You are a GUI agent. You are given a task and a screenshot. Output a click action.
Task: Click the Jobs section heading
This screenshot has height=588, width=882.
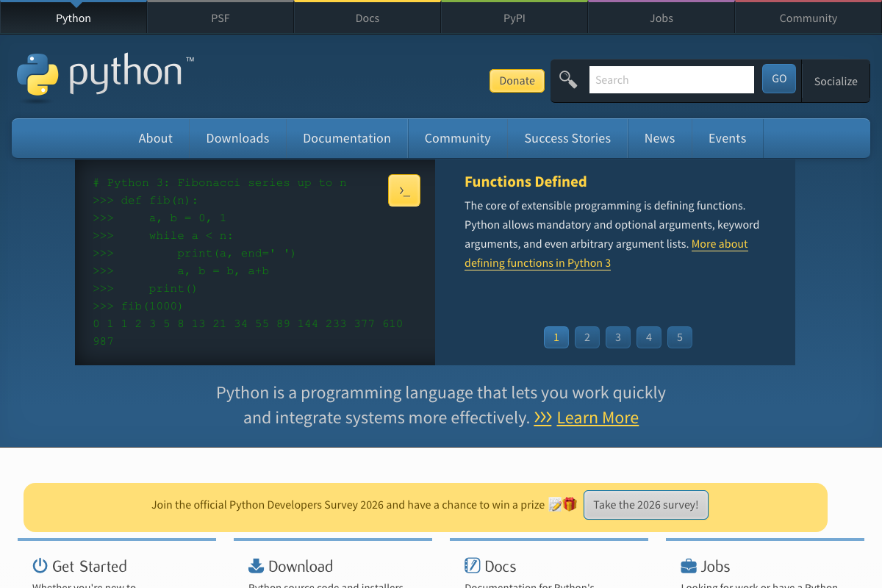(715, 566)
